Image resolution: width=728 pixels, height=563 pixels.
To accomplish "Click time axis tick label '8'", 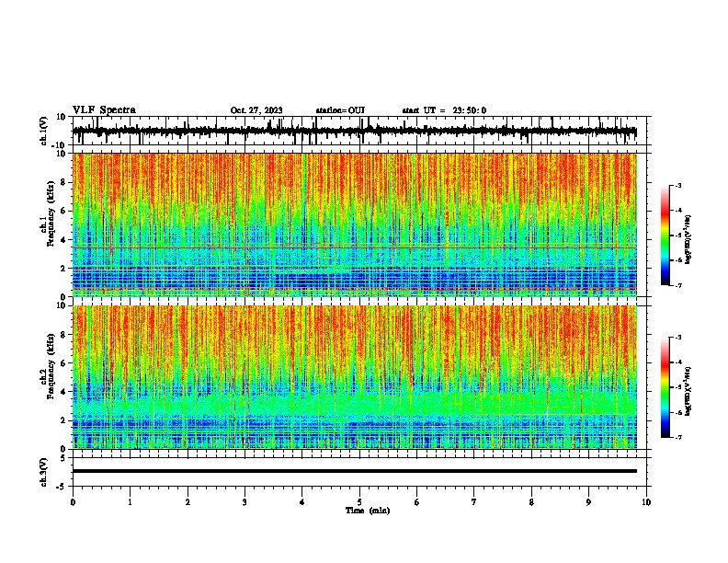I will pos(531,502).
